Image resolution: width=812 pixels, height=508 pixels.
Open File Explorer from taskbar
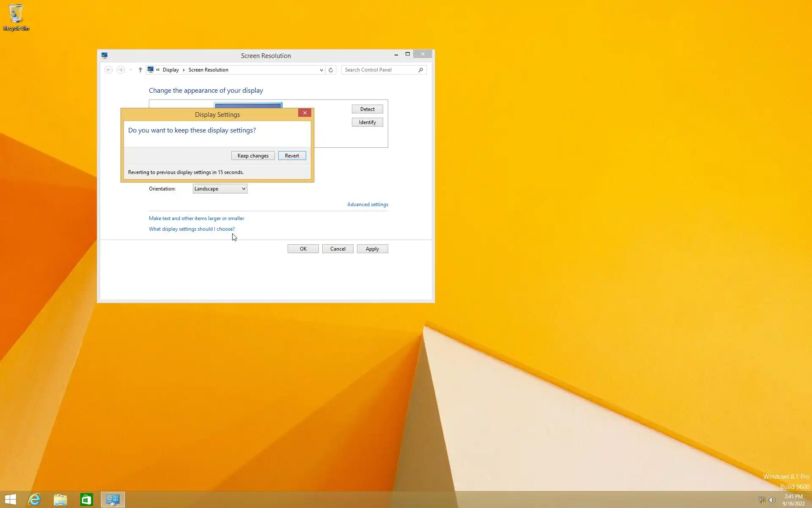[60, 500]
